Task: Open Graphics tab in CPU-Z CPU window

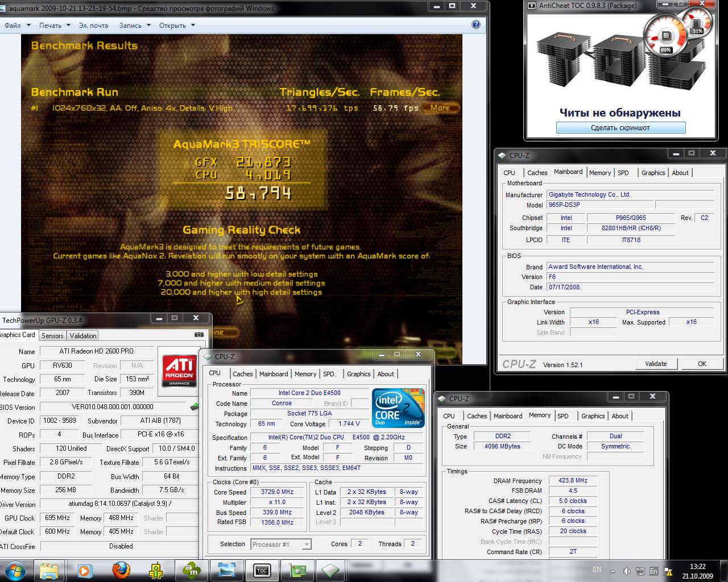Action: tap(358, 374)
